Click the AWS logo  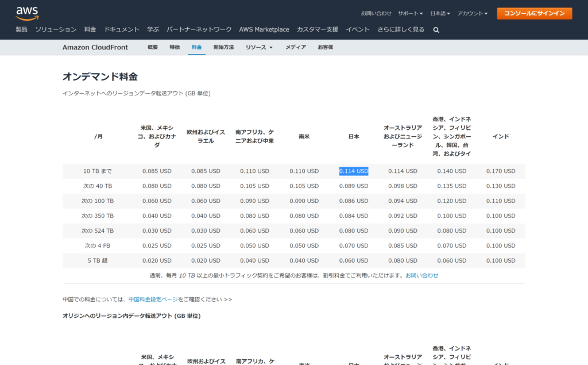coord(27,13)
